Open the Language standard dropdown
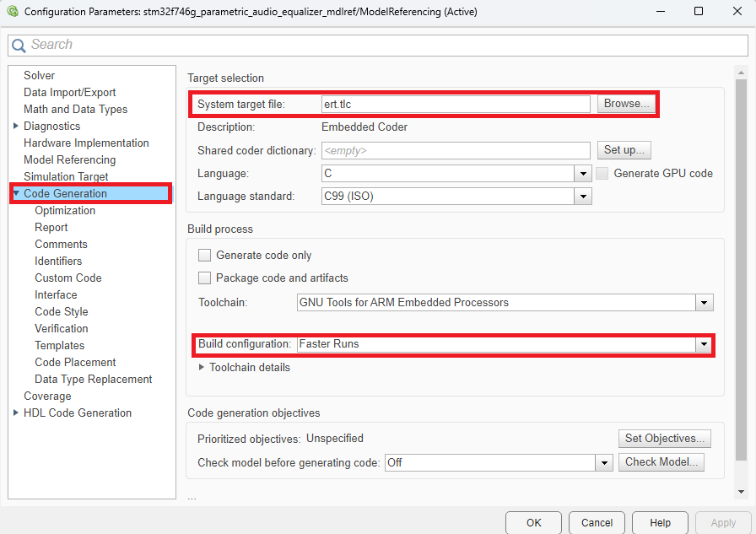This screenshot has height=534, width=756. coord(582,195)
